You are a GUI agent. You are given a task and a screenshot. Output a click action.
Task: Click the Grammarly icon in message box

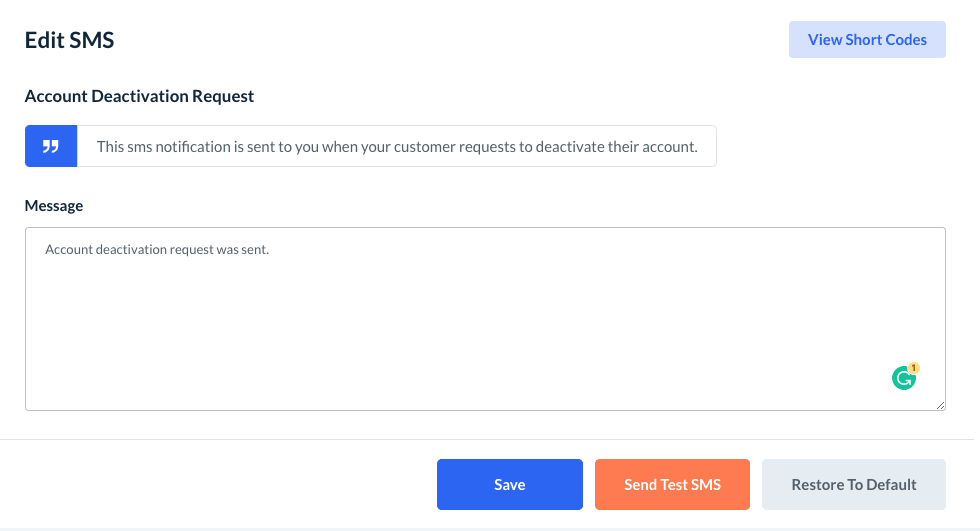point(903,378)
